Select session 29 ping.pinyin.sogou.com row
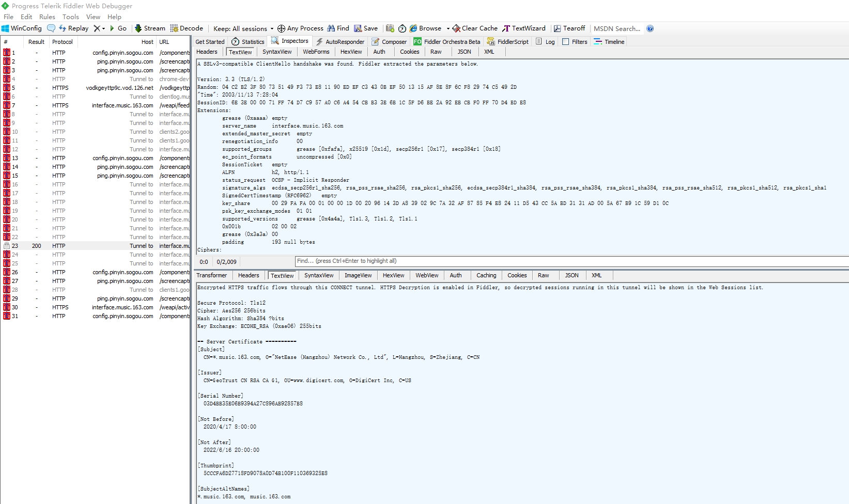 (96, 298)
